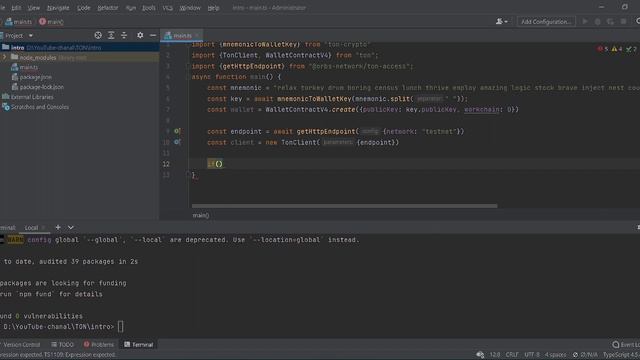Select External Libraries in project tree

click(x=32, y=97)
